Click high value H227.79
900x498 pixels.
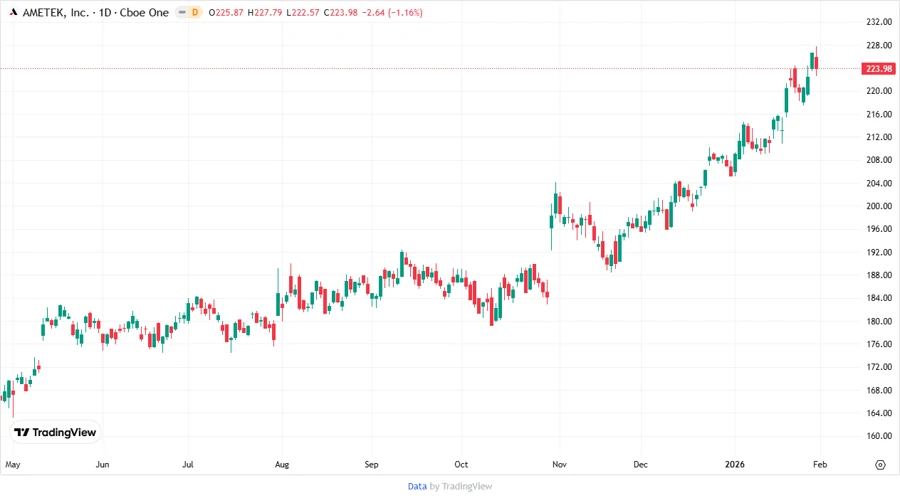265,12
